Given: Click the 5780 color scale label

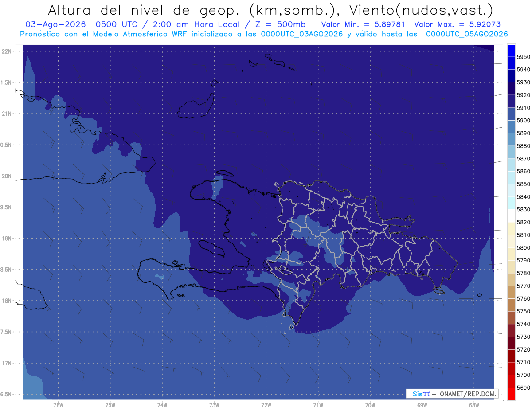Looking at the screenshot, I should click(x=523, y=273).
